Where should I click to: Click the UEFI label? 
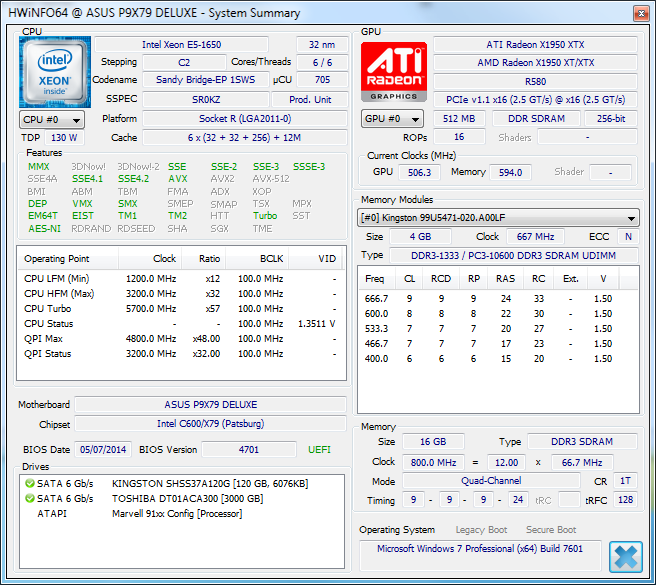click(x=319, y=450)
